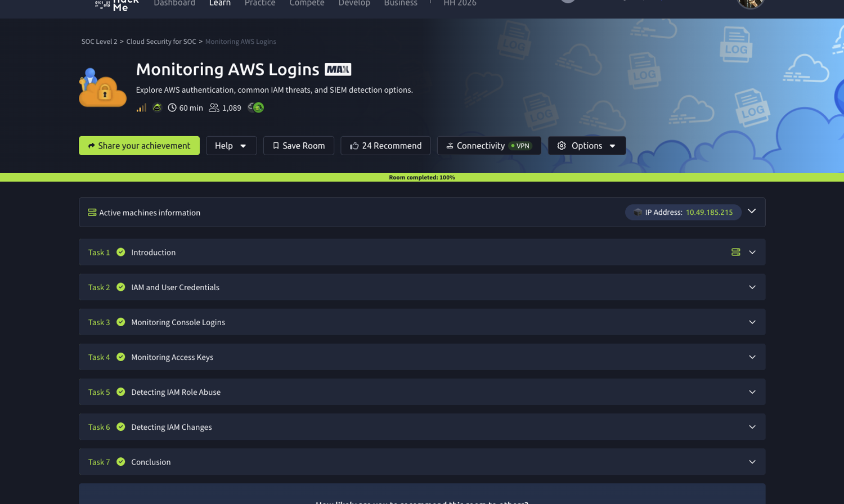Click the Task 1 completed check icon
Image resolution: width=844 pixels, height=504 pixels.
pyautogui.click(x=120, y=252)
